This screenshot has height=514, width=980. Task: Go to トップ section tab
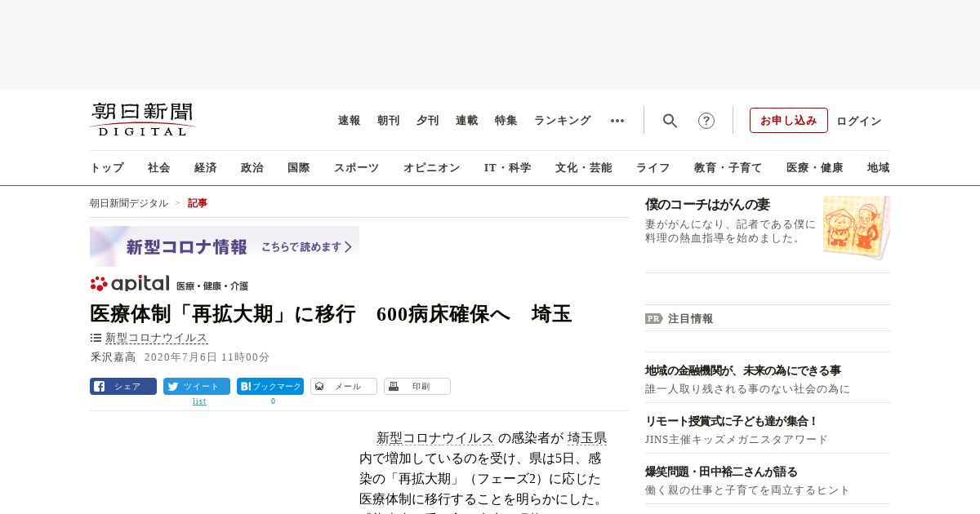point(107,168)
